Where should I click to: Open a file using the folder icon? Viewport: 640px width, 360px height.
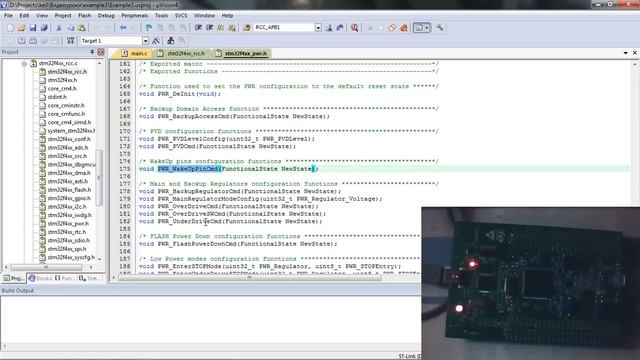pyautogui.click(x=21, y=28)
